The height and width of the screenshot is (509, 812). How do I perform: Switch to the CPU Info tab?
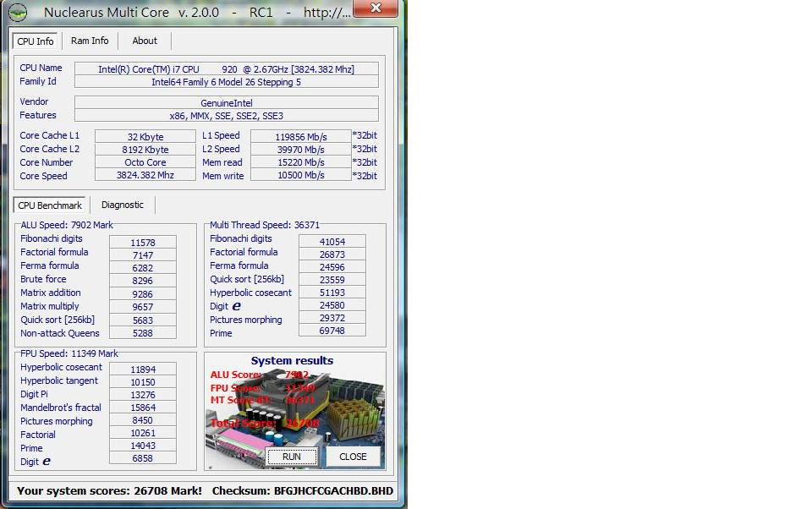click(x=36, y=41)
